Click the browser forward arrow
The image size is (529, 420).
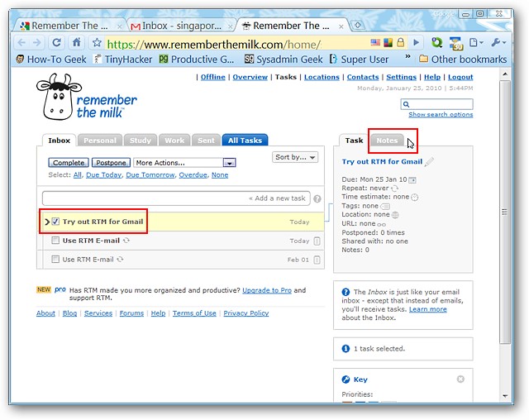36,42
